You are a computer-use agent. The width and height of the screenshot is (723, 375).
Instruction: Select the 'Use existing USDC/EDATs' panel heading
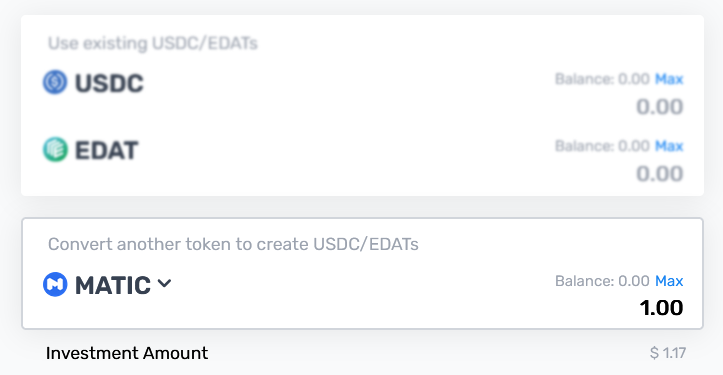(153, 43)
